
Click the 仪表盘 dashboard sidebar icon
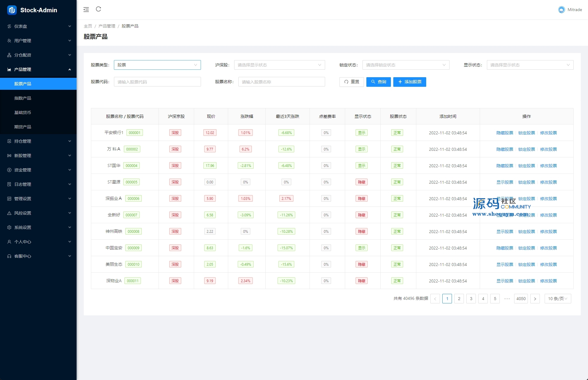pyautogui.click(x=9, y=26)
